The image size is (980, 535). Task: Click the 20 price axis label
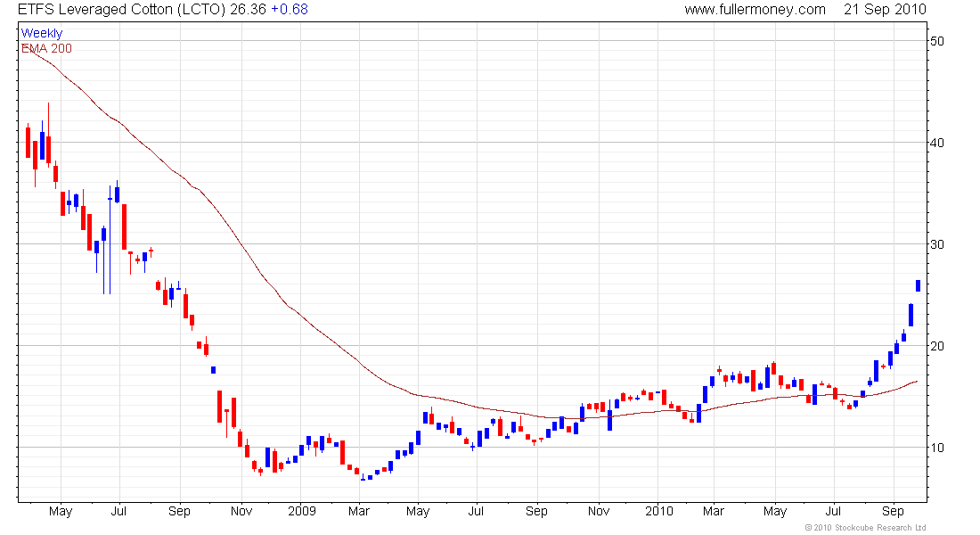937,346
